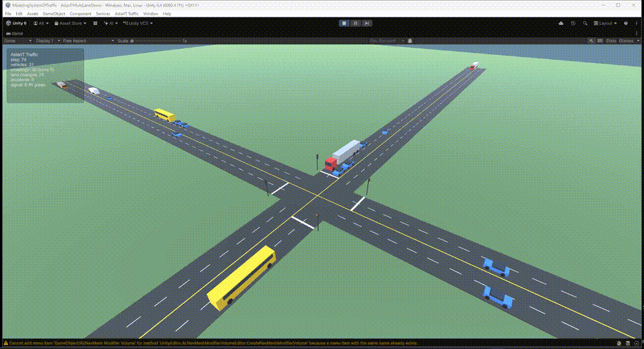The height and width of the screenshot is (349, 644).
Task: Click the console warning message in status bar
Action: click(x=213, y=343)
